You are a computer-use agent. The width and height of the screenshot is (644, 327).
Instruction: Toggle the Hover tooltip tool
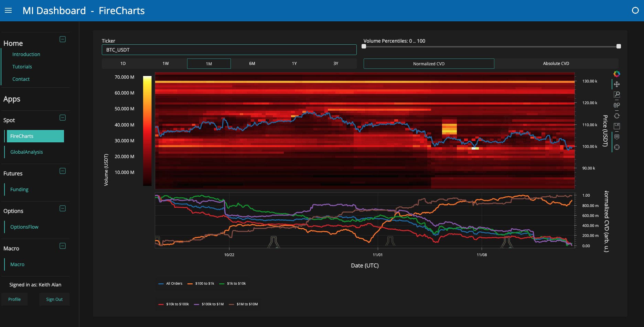617,137
